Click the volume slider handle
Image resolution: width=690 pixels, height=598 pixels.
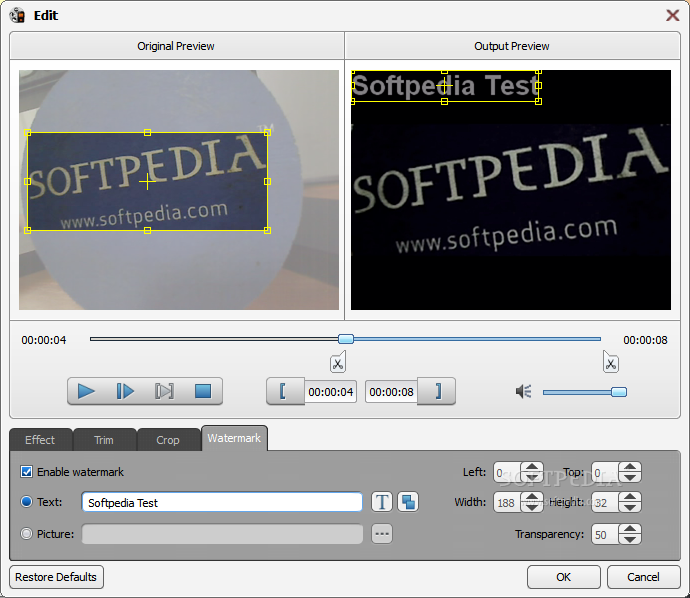pos(619,392)
